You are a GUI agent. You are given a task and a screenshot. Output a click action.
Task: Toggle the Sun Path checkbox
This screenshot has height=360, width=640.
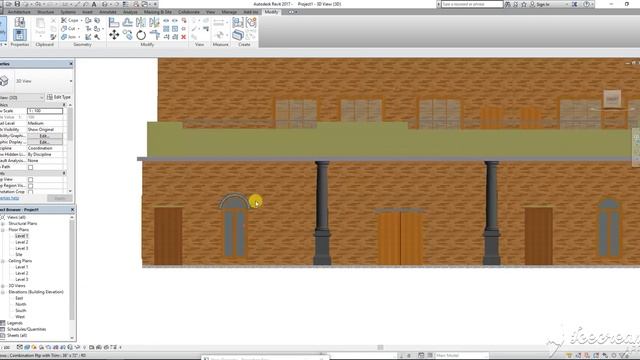30,167
